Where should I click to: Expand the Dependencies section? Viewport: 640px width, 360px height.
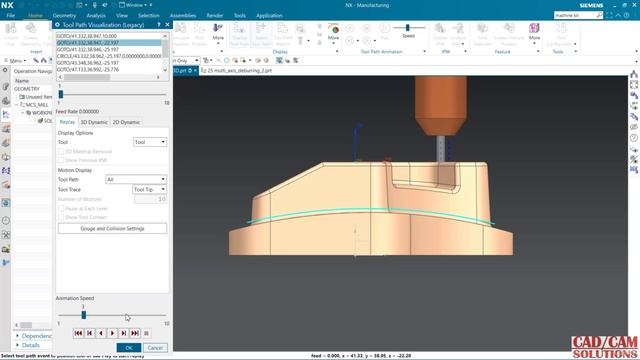pos(34,336)
